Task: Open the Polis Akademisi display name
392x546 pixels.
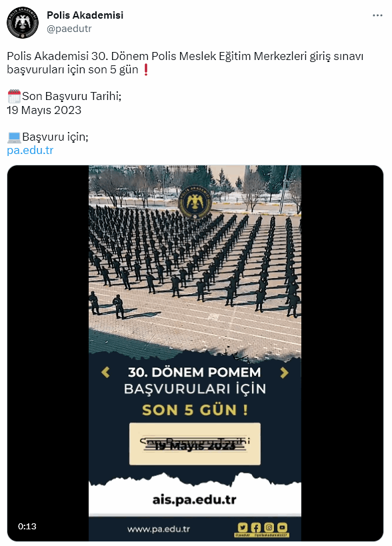Action: point(85,15)
